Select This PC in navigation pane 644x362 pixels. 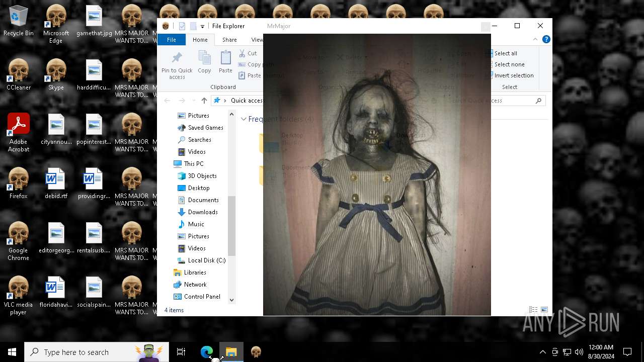pyautogui.click(x=188, y=164)
